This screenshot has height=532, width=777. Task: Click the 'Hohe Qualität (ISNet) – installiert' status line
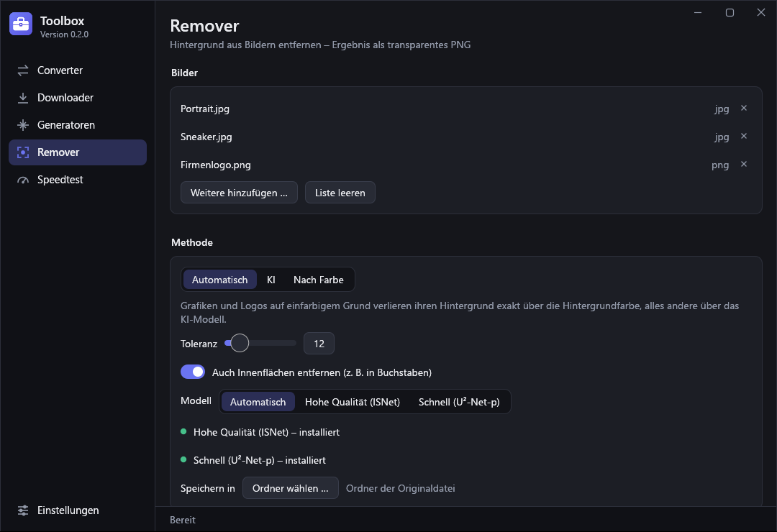(x=260, y=432)
